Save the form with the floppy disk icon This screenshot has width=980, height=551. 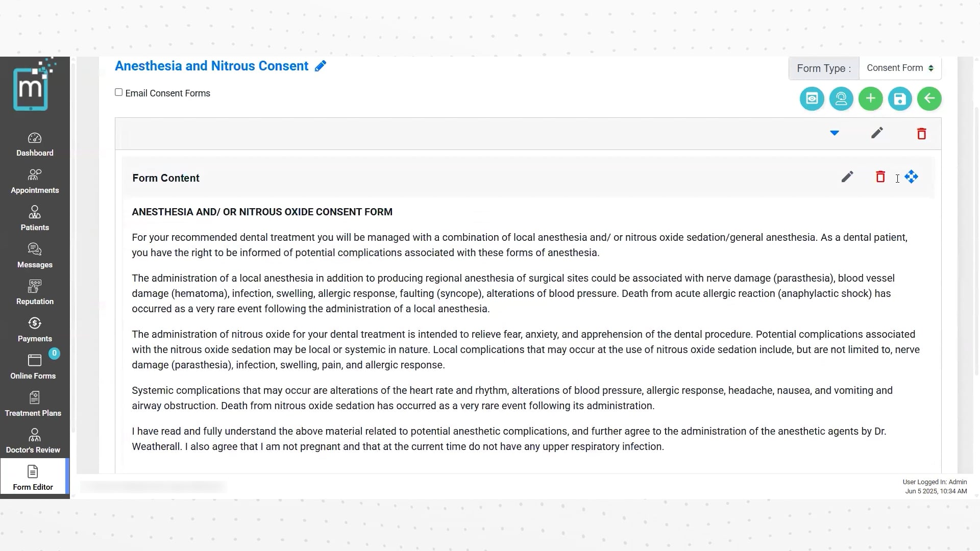[900, 99]
